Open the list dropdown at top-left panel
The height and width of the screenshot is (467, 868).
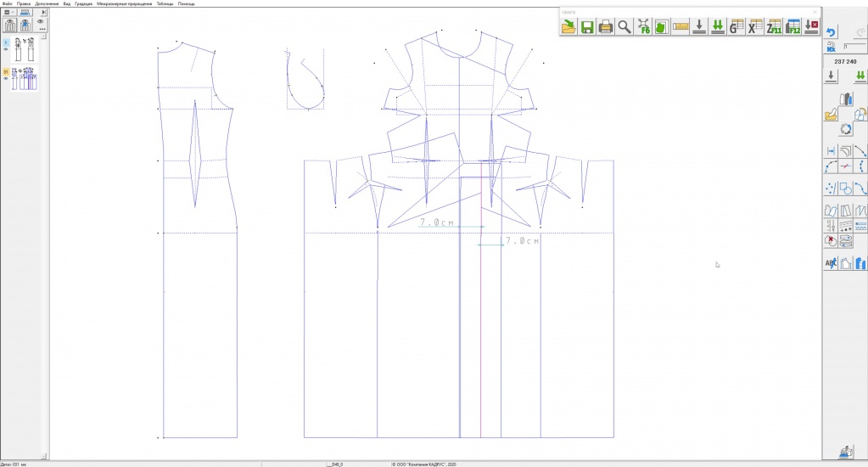(x=8, y=13)
